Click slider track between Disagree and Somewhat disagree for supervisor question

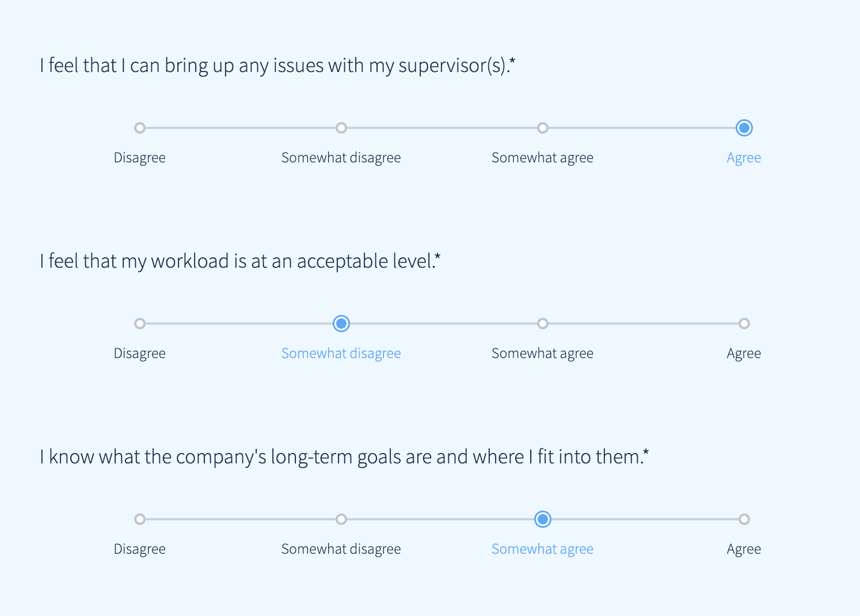tap(241, 128)
